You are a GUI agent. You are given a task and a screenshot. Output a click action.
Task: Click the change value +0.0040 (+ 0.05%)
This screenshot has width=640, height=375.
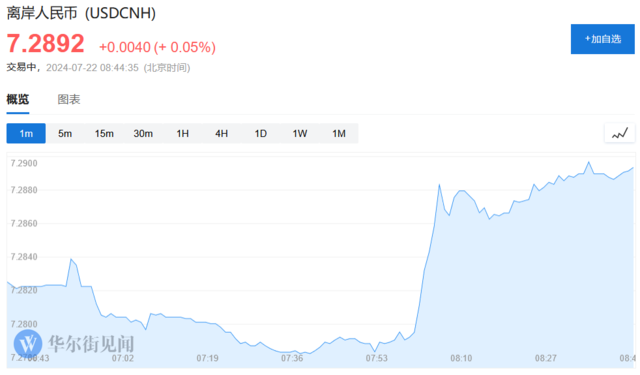[158, 47]
